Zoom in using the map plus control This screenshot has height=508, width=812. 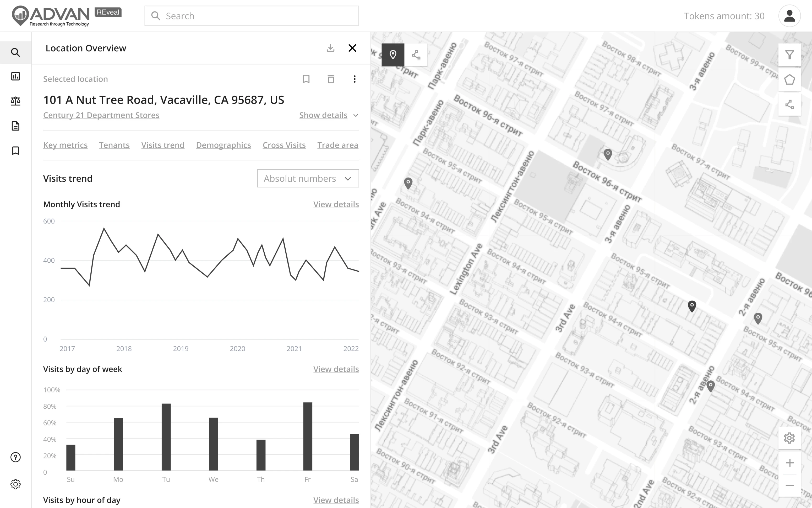coord(789,462)
